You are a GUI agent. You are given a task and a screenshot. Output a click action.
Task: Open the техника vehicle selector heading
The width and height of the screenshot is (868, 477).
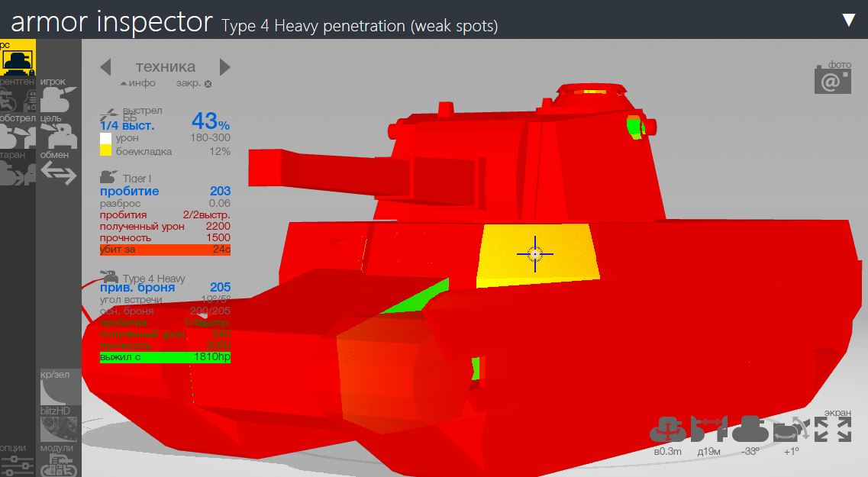166,66
